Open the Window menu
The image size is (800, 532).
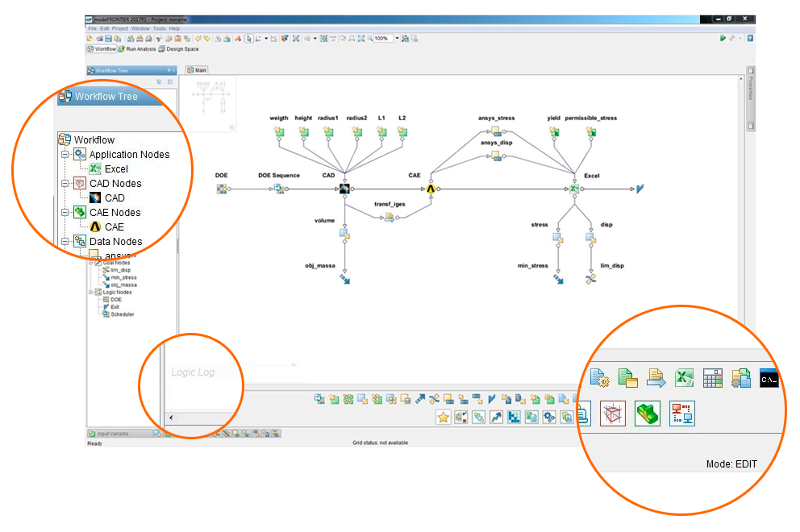tap(140, 28)
